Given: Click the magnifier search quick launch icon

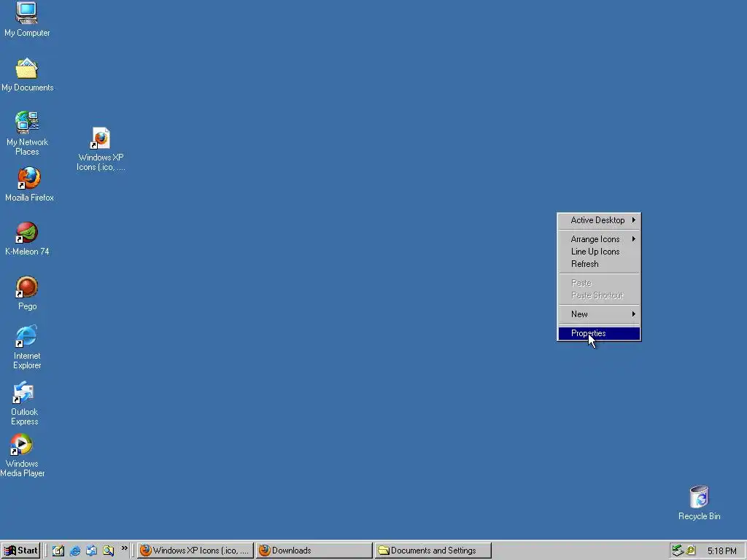Looking at the screenshot, I should (108, 551).
